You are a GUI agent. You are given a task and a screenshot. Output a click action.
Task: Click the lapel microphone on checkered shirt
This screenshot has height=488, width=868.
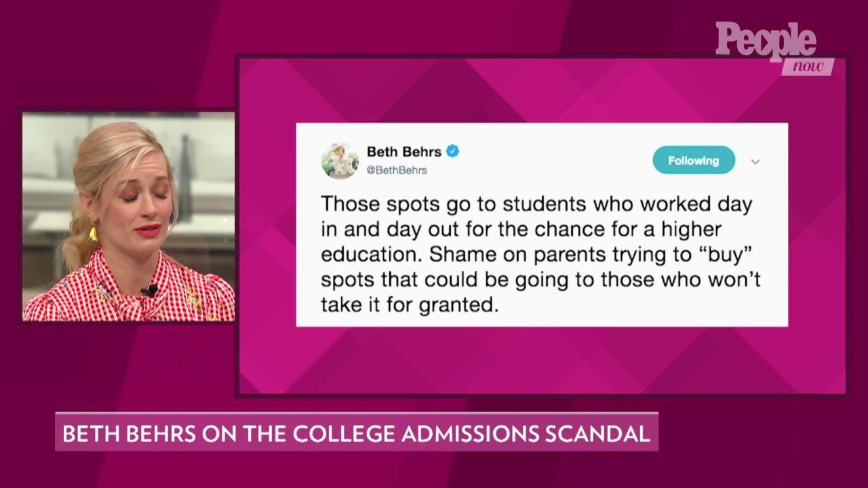click(x=149, y=290)
